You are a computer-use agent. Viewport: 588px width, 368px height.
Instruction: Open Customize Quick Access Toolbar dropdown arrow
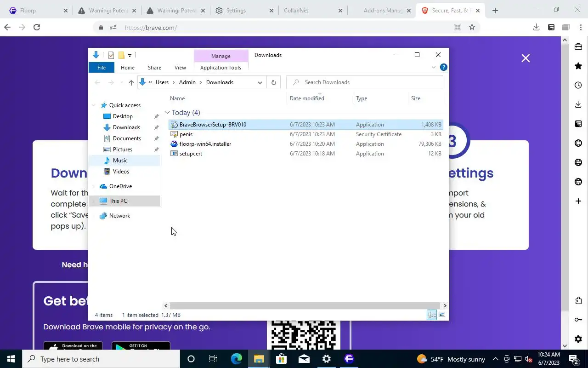(x=130, y=56)
